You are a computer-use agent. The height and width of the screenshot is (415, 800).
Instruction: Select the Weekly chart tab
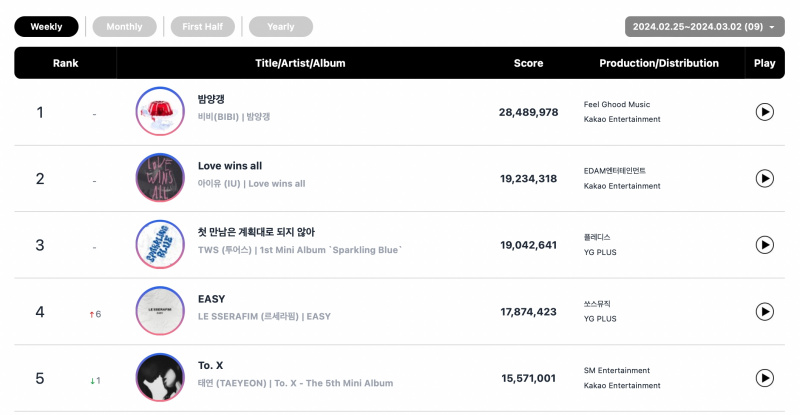click(x=46, y=27)
